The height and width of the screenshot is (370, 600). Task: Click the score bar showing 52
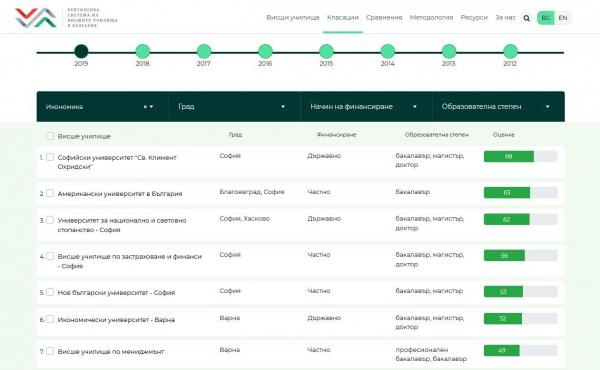point(520,318)
